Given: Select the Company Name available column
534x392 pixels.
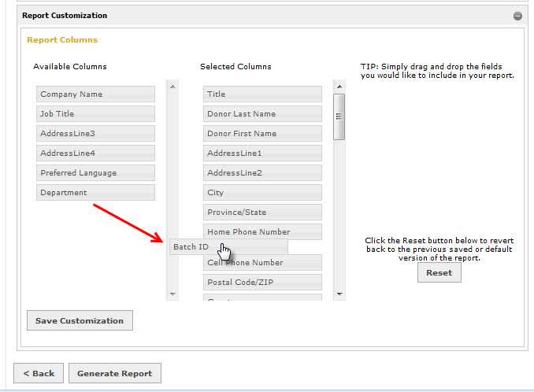Looking at the screenshot, I should click(95, 94).
